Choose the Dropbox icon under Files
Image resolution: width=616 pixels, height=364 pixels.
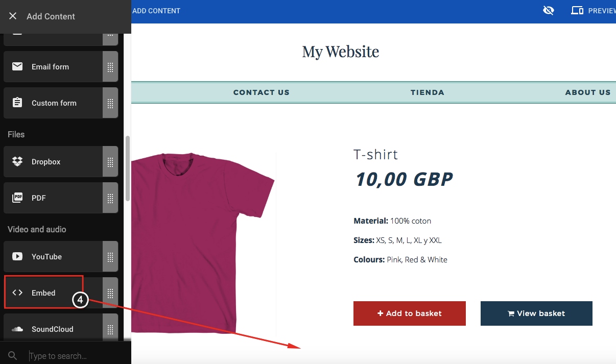point(17,161)
